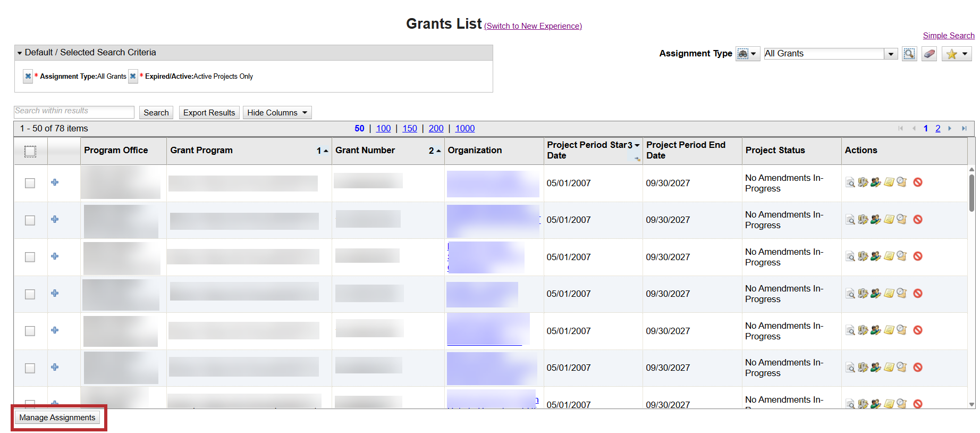The height and width of the screenshot is (433, 980).
Task: Click the magnifier search icon beside All Grants
Action: click(909, 54)
